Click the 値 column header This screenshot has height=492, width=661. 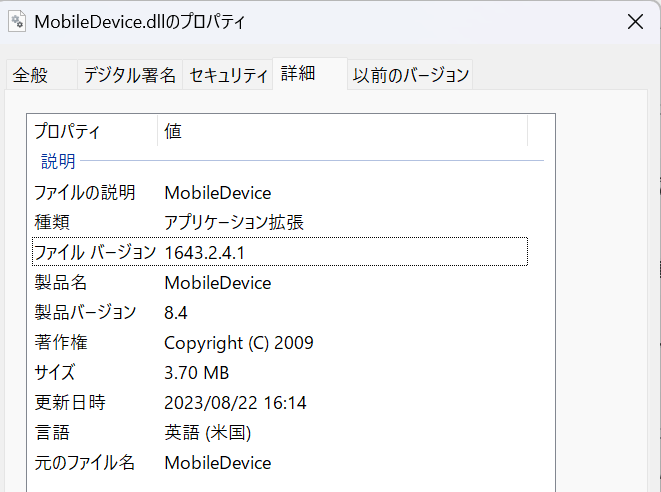342,131
